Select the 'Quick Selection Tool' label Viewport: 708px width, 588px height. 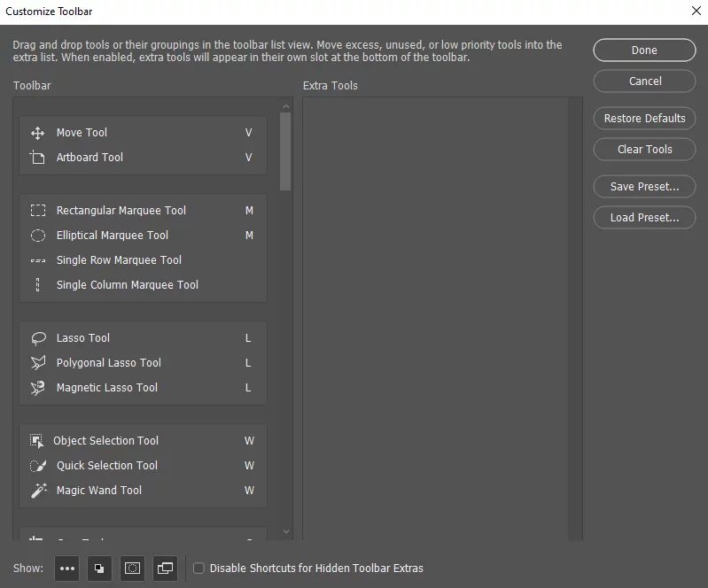pyautogui.click(x=107, y=466)
